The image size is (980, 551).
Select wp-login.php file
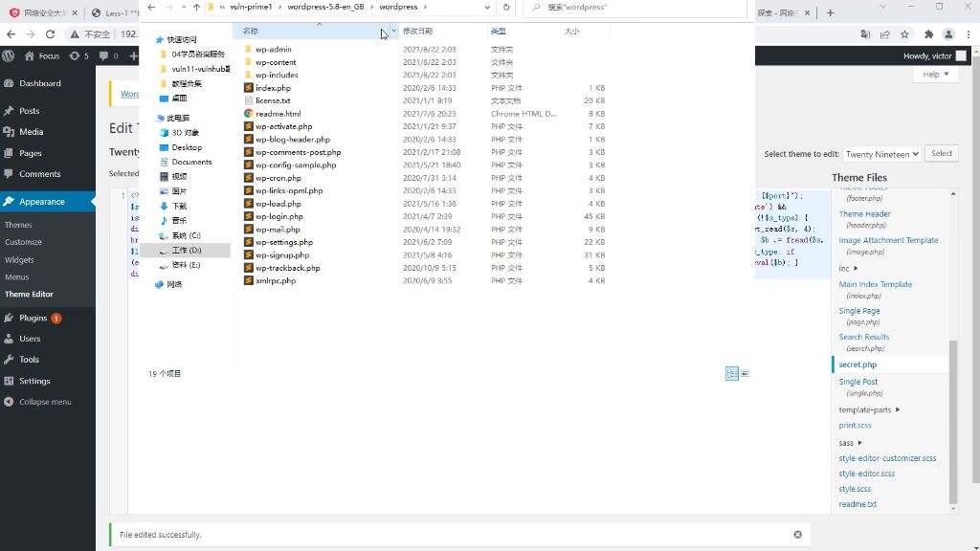pyautogui.click(x=278, y=216)
